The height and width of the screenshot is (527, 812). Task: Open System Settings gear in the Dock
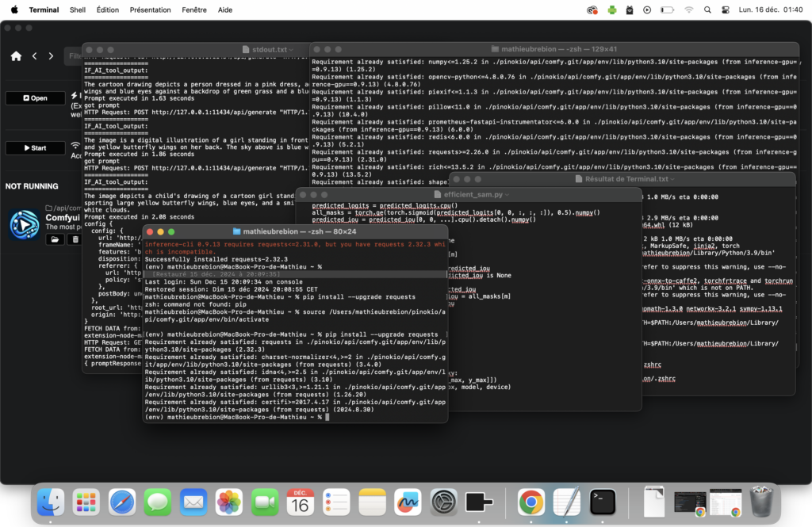click(x=443, y=502)
